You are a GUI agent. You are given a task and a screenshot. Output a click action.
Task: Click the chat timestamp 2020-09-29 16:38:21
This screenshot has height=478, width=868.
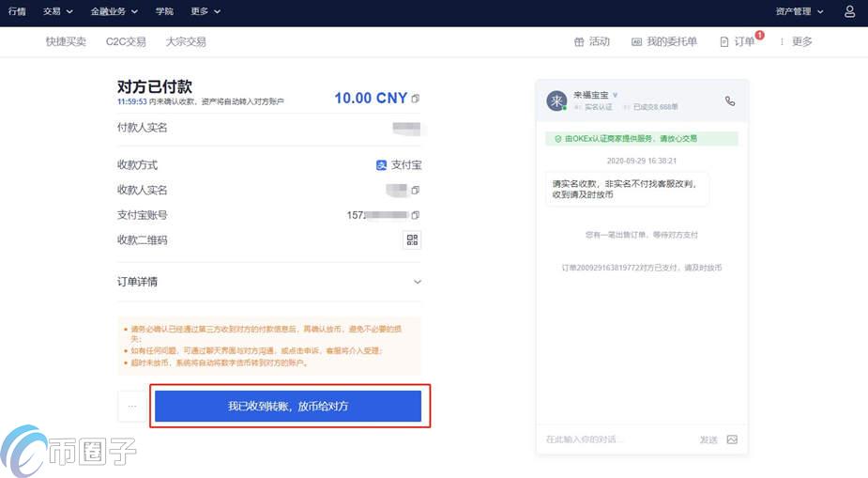coord(642,161)
